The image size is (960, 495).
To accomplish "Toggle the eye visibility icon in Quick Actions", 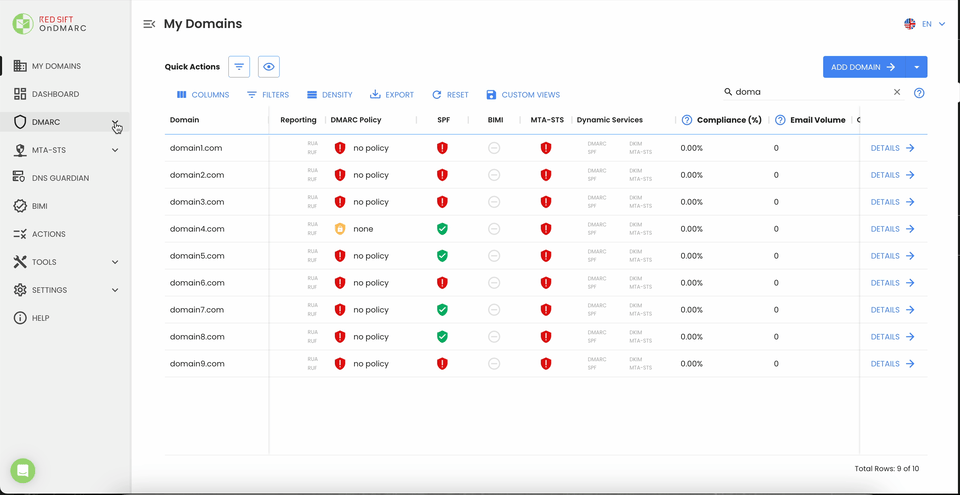I will pyautogui.click(x=268, y=67).
